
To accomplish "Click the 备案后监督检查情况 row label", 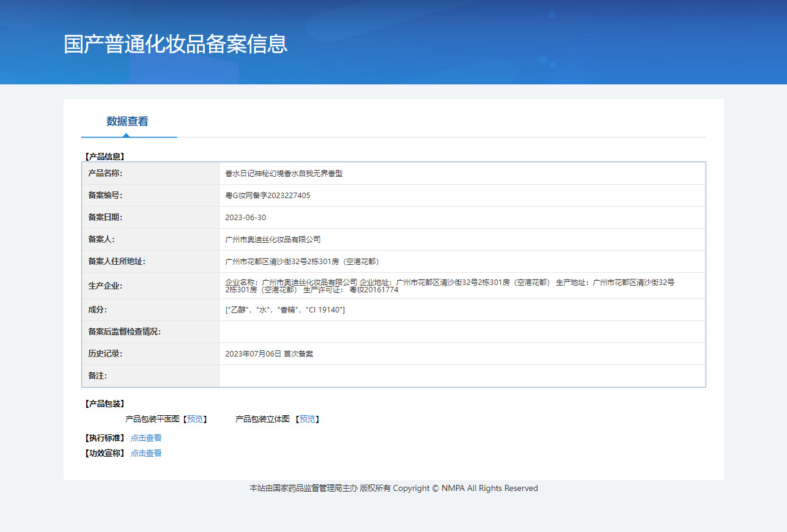I will click(x=125, y=332).
